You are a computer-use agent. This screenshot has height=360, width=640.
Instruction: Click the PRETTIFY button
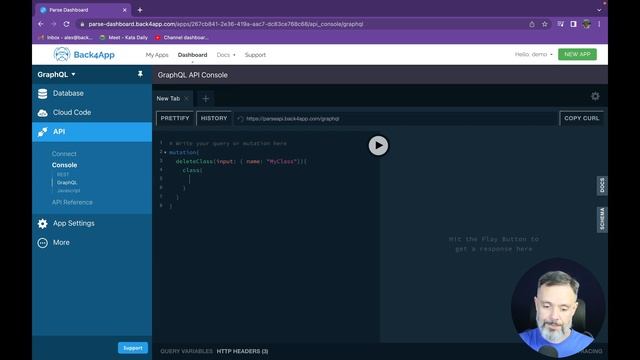coord(175,118)
